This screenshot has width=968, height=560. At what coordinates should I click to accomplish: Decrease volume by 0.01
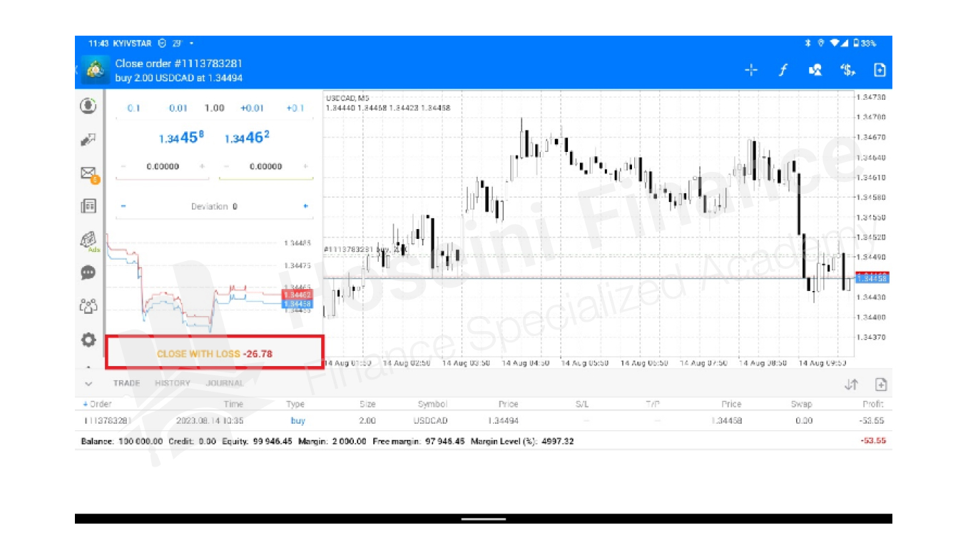[178, 108]
